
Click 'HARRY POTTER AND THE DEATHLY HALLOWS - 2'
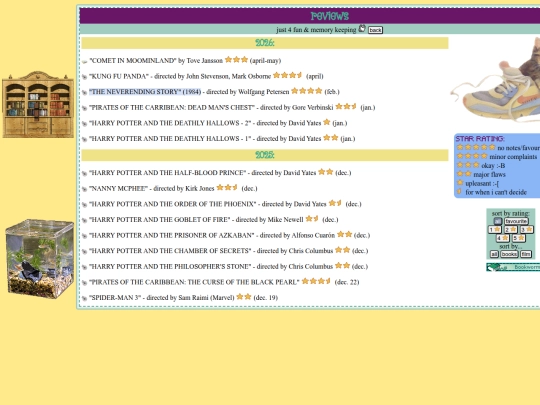tap(170, 123)
